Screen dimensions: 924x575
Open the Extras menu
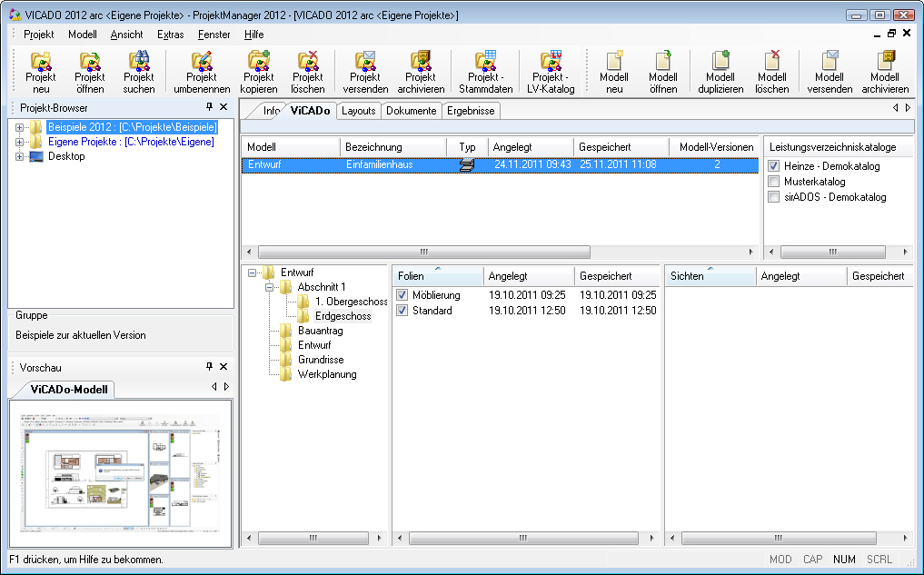(x=170, y=35)
